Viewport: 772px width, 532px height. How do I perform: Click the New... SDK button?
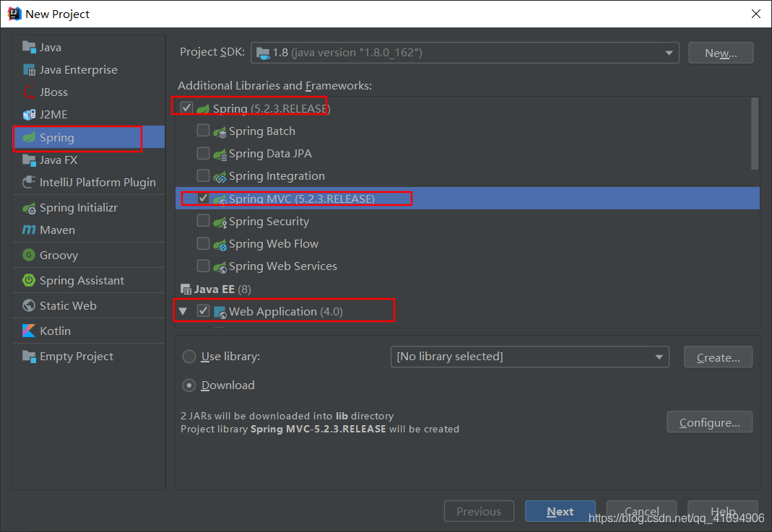(721, 53)
